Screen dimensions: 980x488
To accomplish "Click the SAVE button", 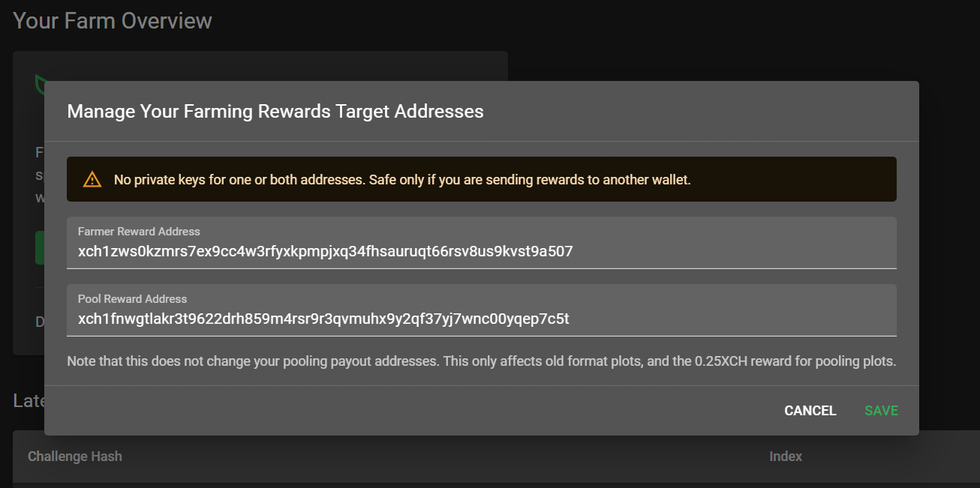I will coord(880,410).
